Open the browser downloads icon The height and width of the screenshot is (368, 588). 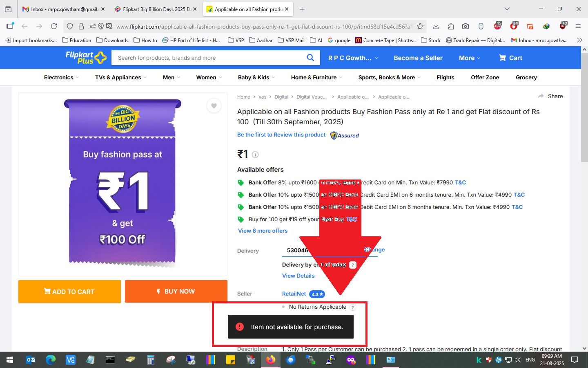point(436,27)
